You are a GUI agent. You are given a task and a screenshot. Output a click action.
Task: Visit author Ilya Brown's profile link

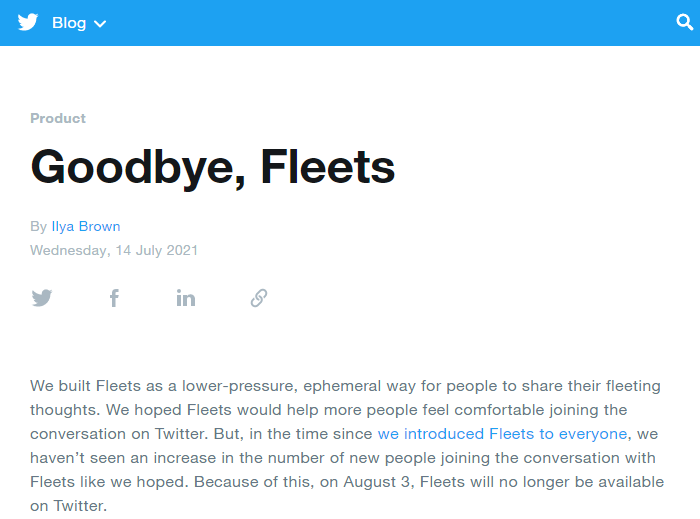tap(86, 226)
